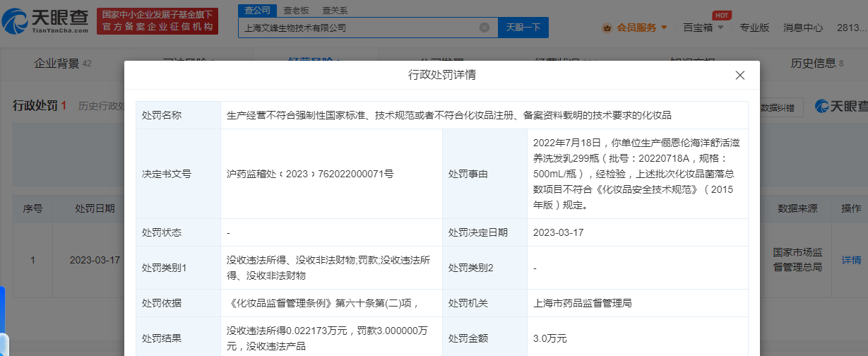The height and width of the screenshot is (356, 868).
Task: Click the account number 2813...
Action: (851, 28)
